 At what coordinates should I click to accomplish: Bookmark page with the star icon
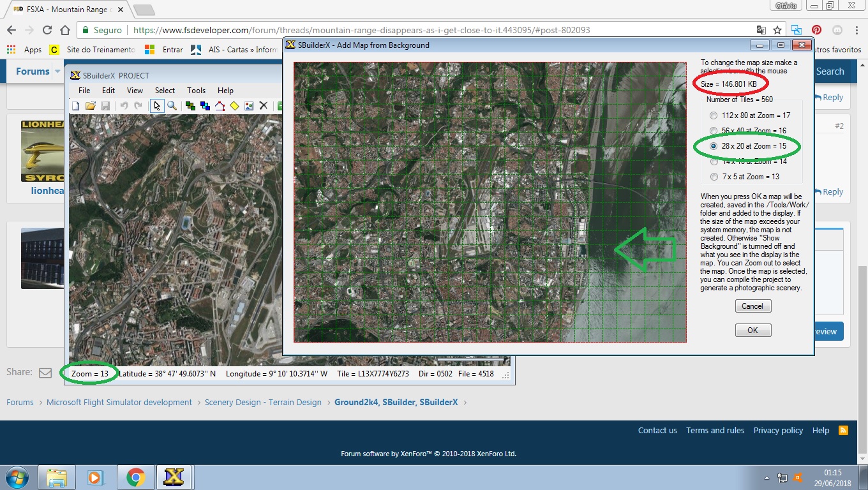(777, 30)
